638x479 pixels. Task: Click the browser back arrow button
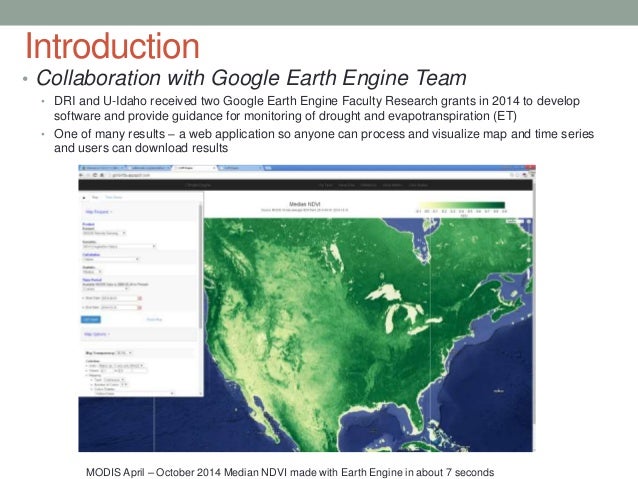tap(81, 175)
